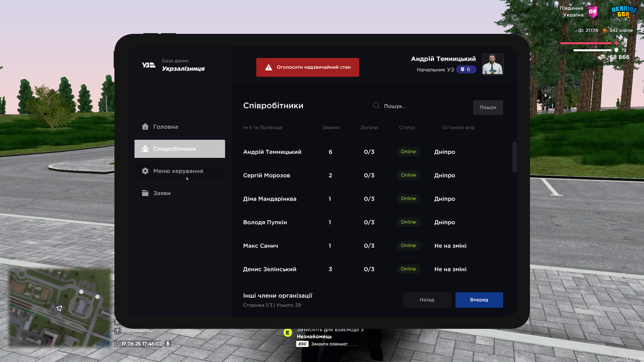Screen dimensions: 644x362
Task: Click Не на зміні for Макс Санич
Action: point(450,246)
